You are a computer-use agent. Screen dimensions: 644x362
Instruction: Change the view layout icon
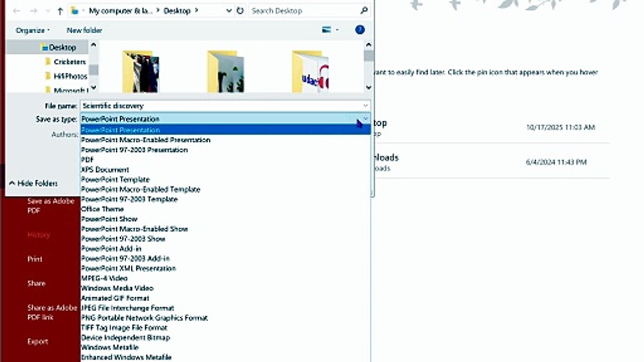[327, 30]
